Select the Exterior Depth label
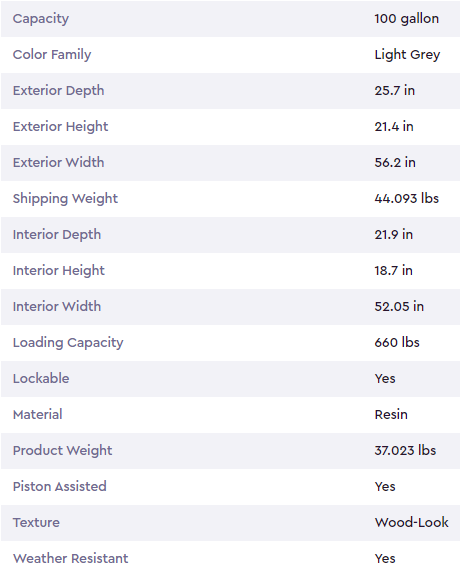 point(58,91)
